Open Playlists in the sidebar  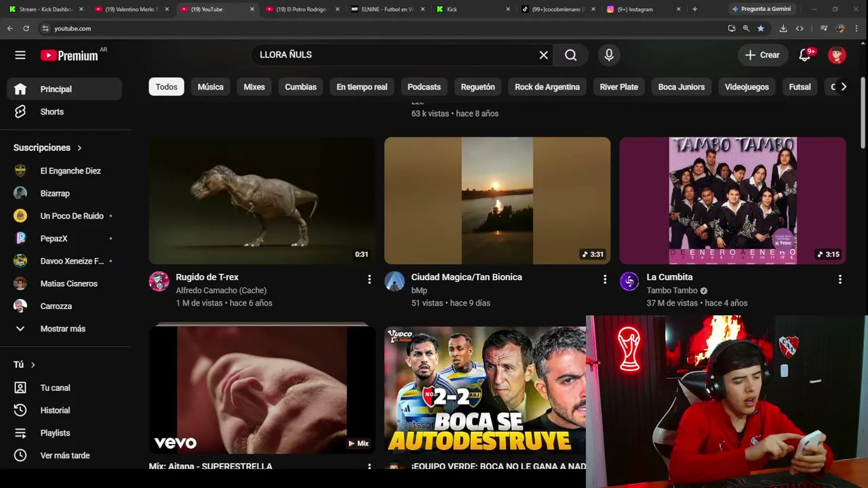click(x=64, y=432)
